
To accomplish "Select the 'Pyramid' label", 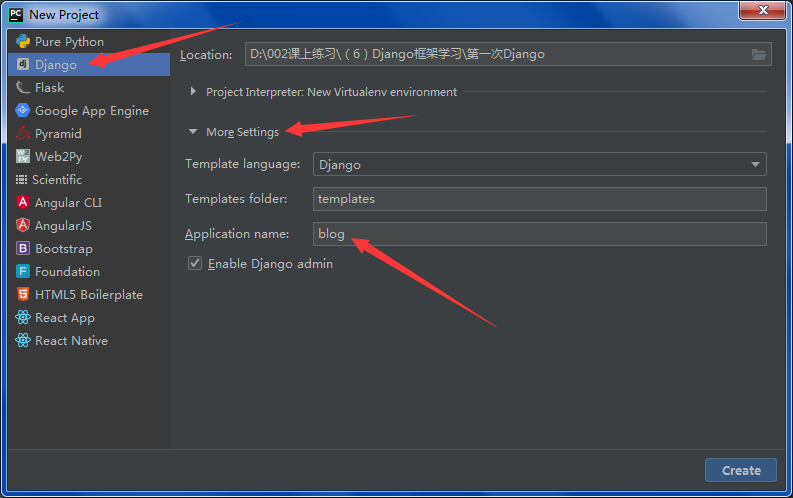I will tap(58, 133).
